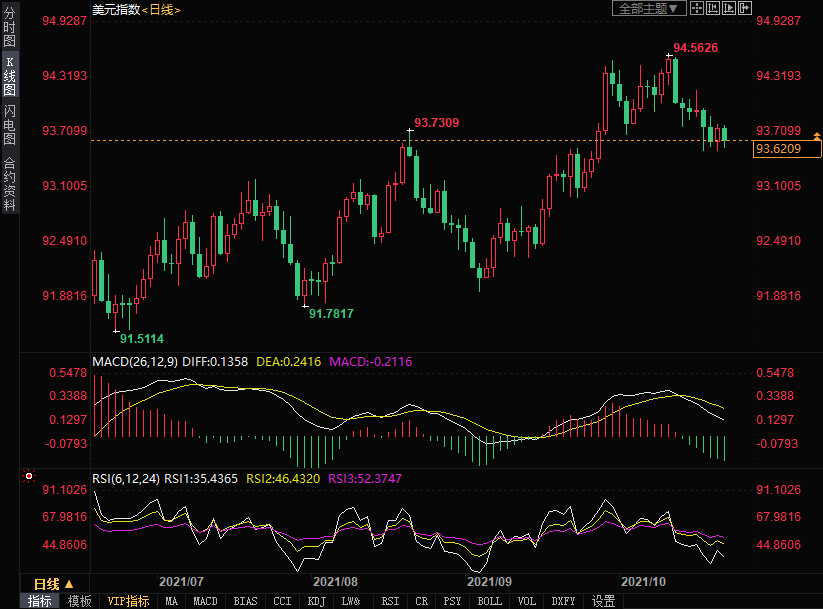Select the 模板 tab
The height and width of the screenshot is (609, 823).
[x=80, y=601]
